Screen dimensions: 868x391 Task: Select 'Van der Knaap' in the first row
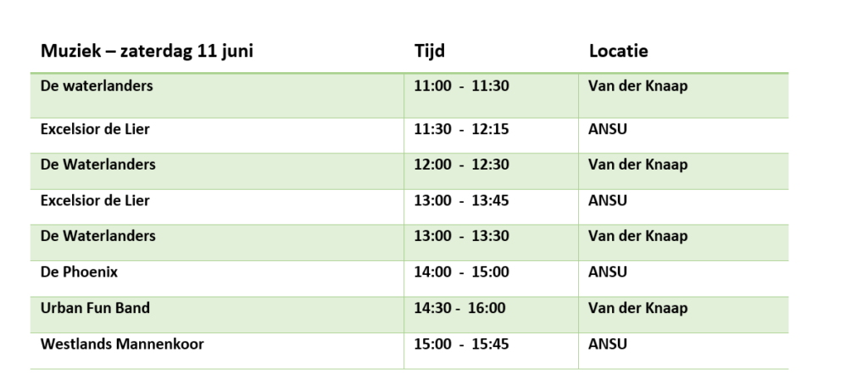click(637, 86)
